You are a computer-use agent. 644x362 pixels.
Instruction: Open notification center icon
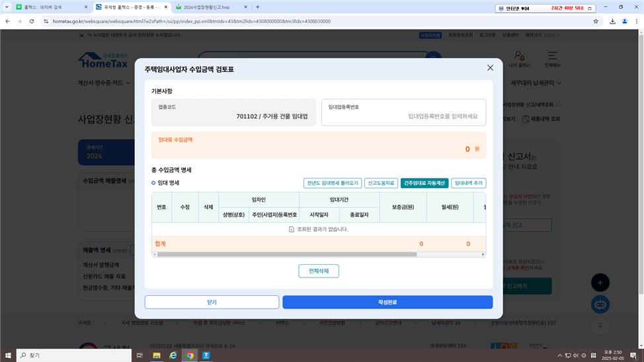tap(633, 355)
